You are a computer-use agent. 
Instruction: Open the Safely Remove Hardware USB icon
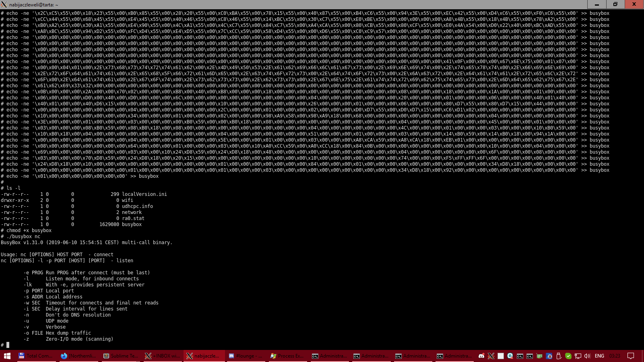(x=559, y=356)
